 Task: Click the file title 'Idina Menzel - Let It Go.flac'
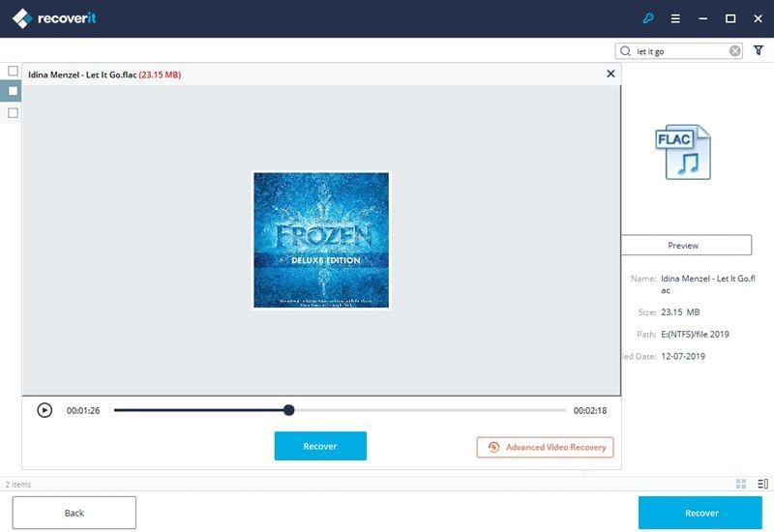click(x=82, y=74)
